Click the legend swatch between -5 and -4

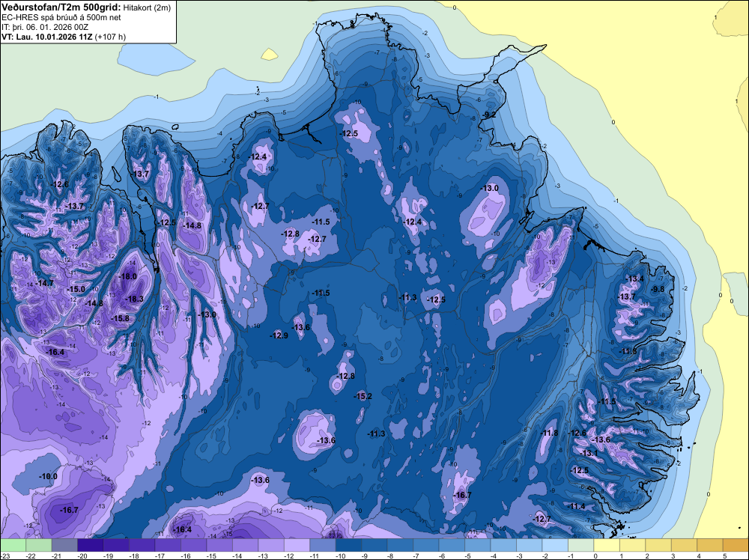click(x=477, y=545)
